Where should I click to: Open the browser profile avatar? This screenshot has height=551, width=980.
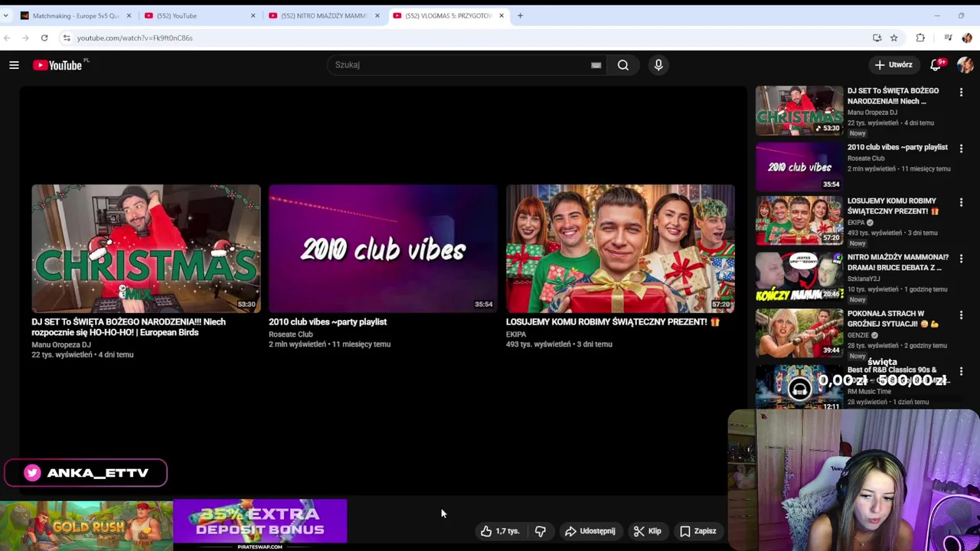[967, 37]
